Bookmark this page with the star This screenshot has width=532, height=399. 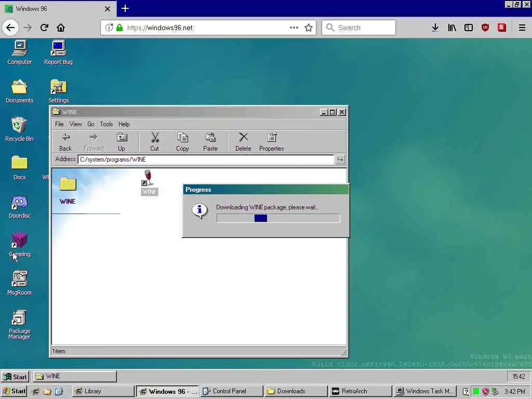pos(309,28)
